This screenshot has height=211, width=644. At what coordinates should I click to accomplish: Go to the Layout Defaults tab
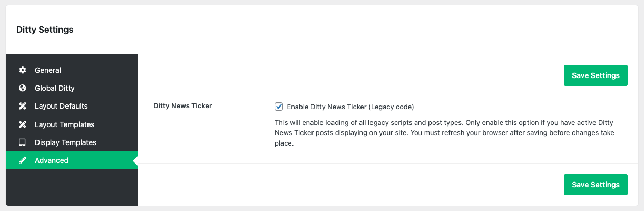[x=61, y=106]
